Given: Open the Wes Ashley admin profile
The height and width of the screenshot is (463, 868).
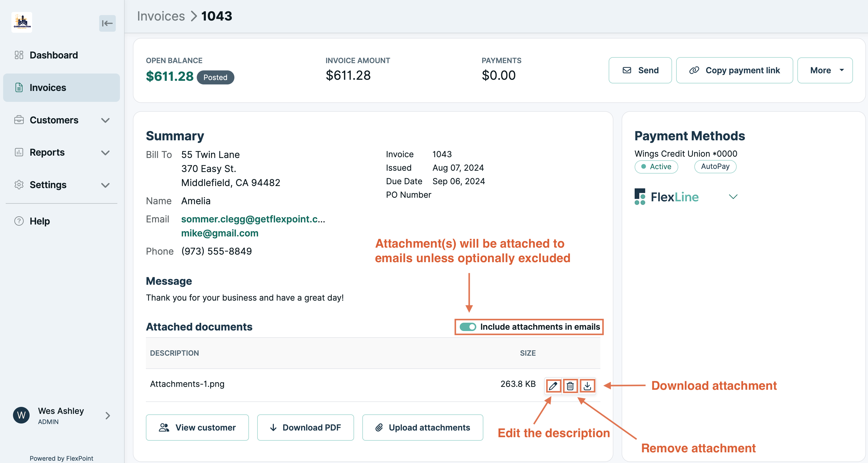Looking at the screenshot, I should 61,415.
